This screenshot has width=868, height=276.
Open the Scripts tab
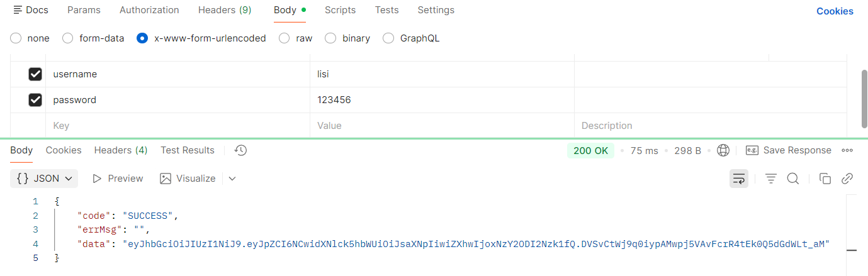coord(340,10)
